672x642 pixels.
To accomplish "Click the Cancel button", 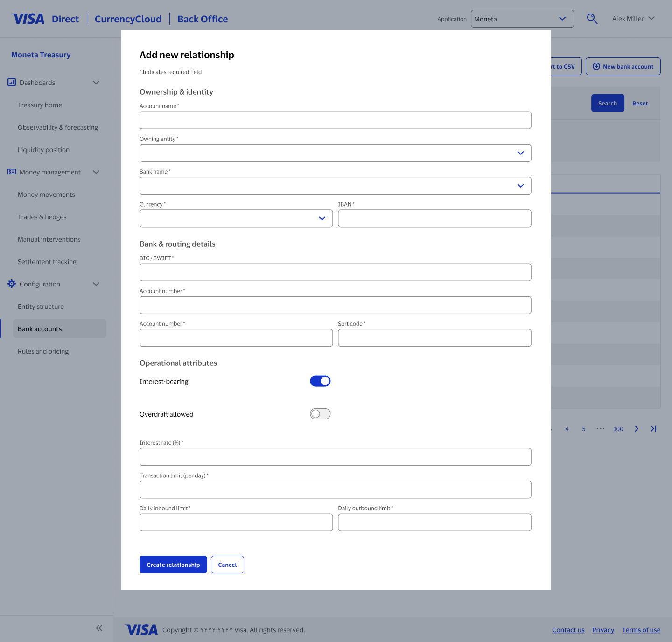I will 227,565.
